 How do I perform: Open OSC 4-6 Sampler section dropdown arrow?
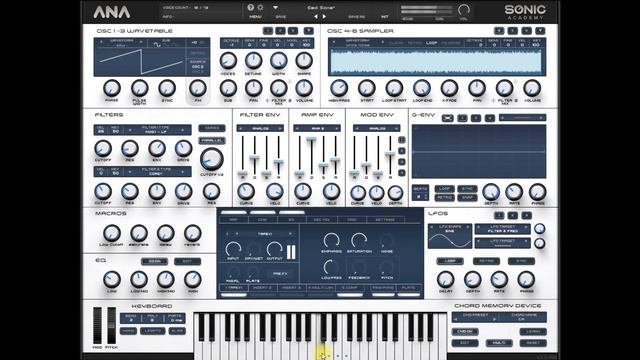pos(540,31)
